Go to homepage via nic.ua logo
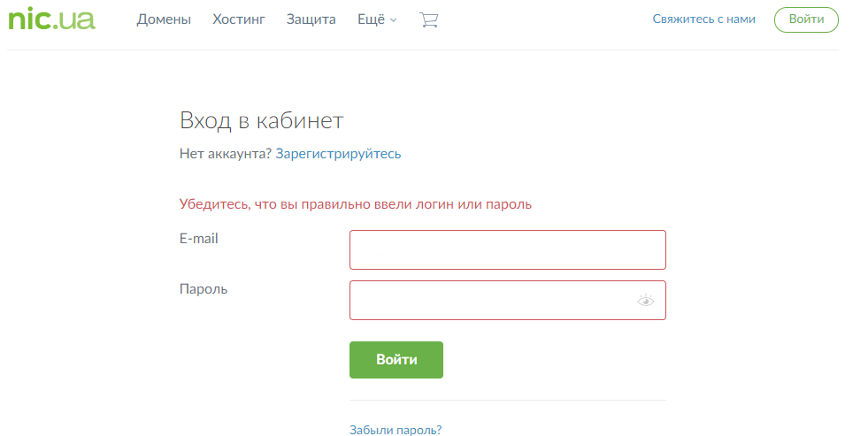The height and width of the screenshot is (436, 868). (51, 19)
